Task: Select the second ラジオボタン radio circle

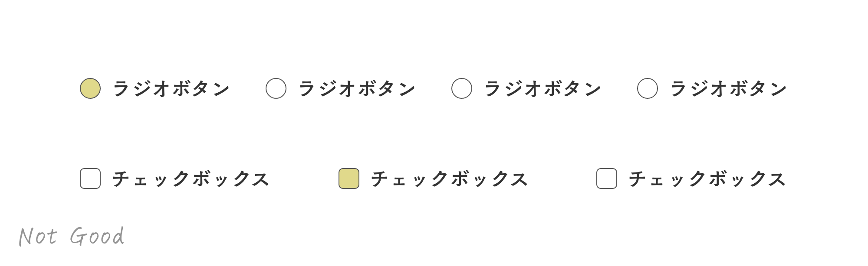Action: [x=276, y=88]
